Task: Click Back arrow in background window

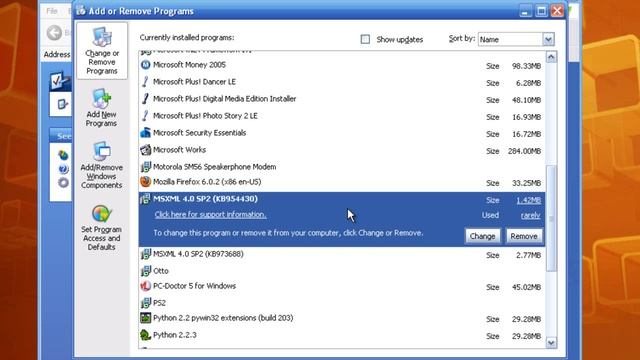Action: coord(54,33)
